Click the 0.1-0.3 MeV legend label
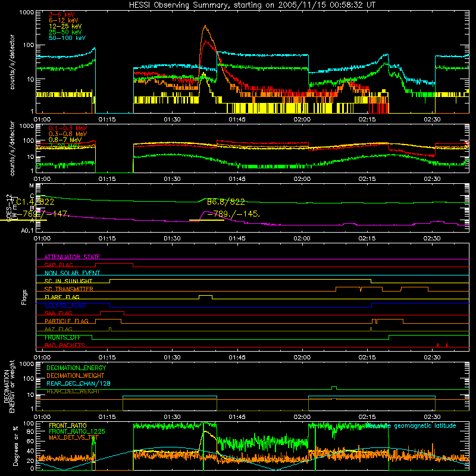This screenshot has height=476, width=476. pyautogui.click(x=68, y=128)
